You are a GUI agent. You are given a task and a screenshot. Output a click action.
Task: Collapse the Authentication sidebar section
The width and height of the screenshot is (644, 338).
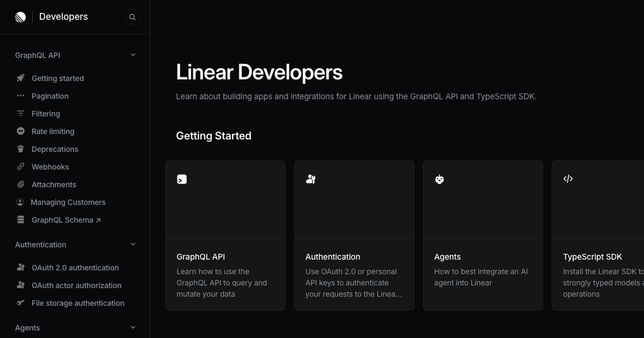tap(133, 244)
